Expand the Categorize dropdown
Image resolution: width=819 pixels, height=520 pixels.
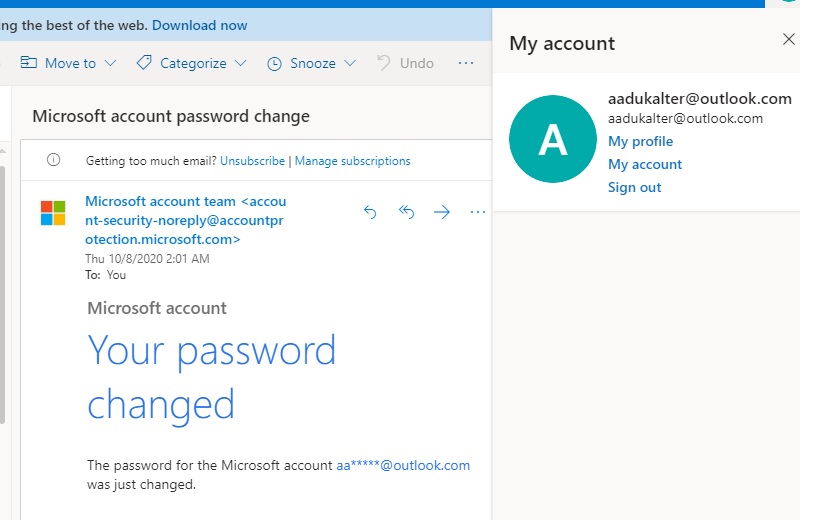[x=191, y=63]
